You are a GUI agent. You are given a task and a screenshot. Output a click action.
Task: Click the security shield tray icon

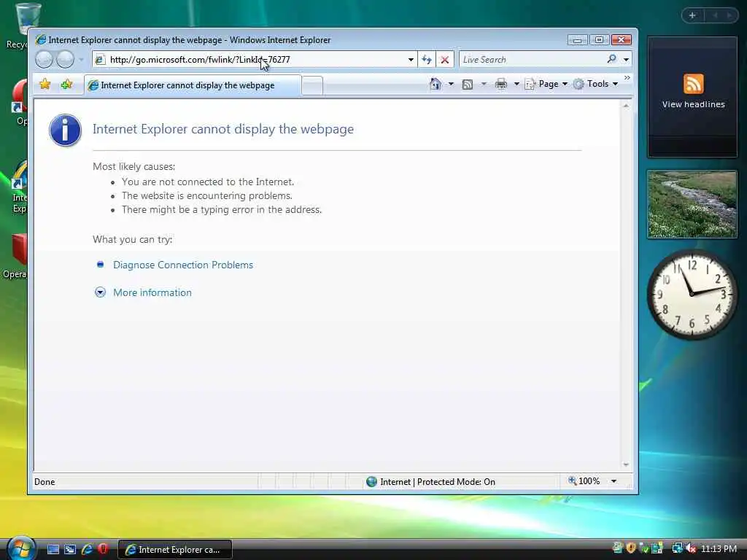tap(631, 548)
